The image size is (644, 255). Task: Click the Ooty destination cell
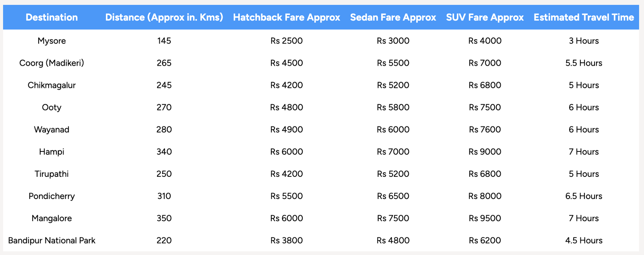pos(52,107)
